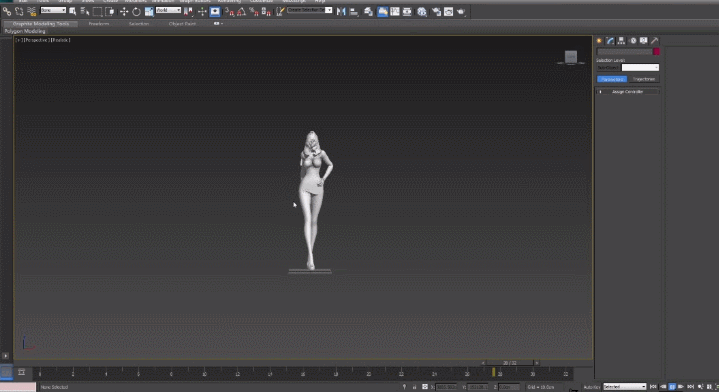
Task: Open the Utilities command panel tab
Action: (x=655, y=41)
